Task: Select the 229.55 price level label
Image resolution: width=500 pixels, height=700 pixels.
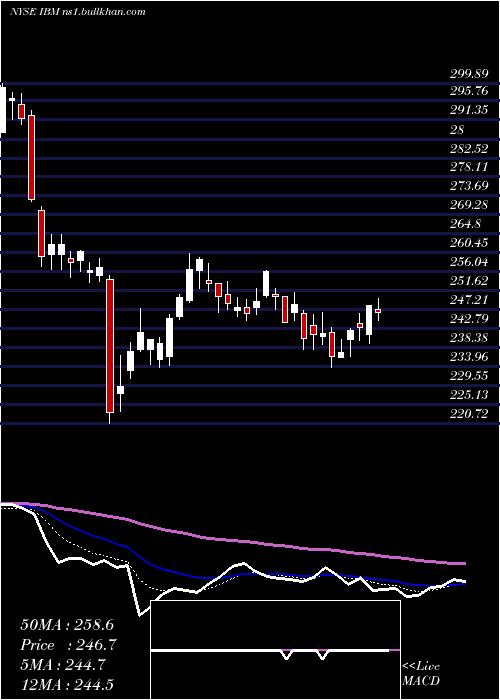Action: click(x=468, y=376)
